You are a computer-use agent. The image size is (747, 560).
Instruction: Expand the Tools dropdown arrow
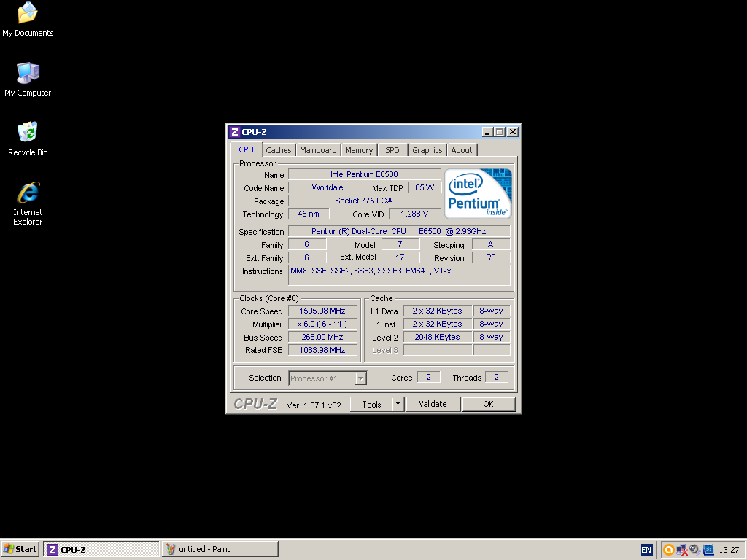coord(398,404)
